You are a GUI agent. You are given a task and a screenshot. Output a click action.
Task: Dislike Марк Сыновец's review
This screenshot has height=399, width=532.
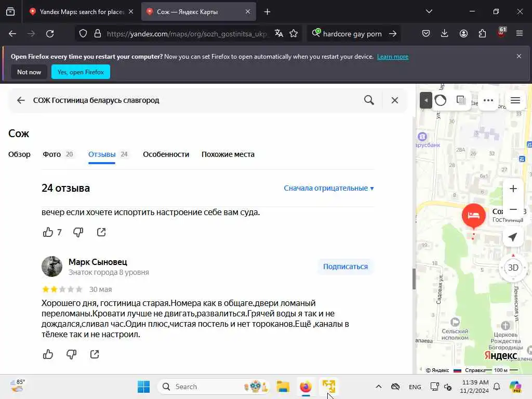coord(71,354)
